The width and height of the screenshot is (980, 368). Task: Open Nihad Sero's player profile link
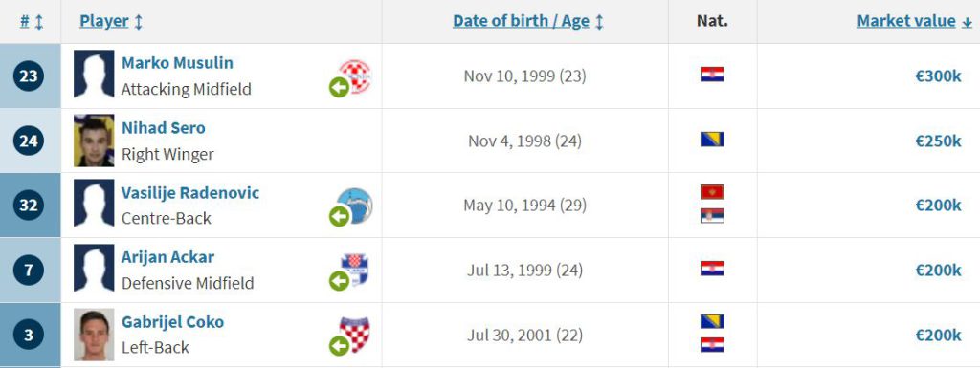pyautogui.click(x=163, y=128)
